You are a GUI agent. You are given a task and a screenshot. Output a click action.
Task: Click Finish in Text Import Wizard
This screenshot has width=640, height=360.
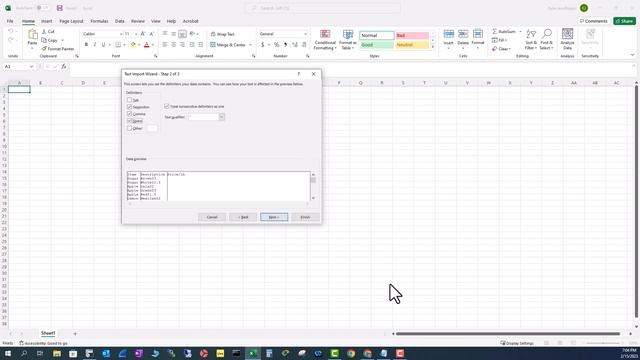(305, 217)
